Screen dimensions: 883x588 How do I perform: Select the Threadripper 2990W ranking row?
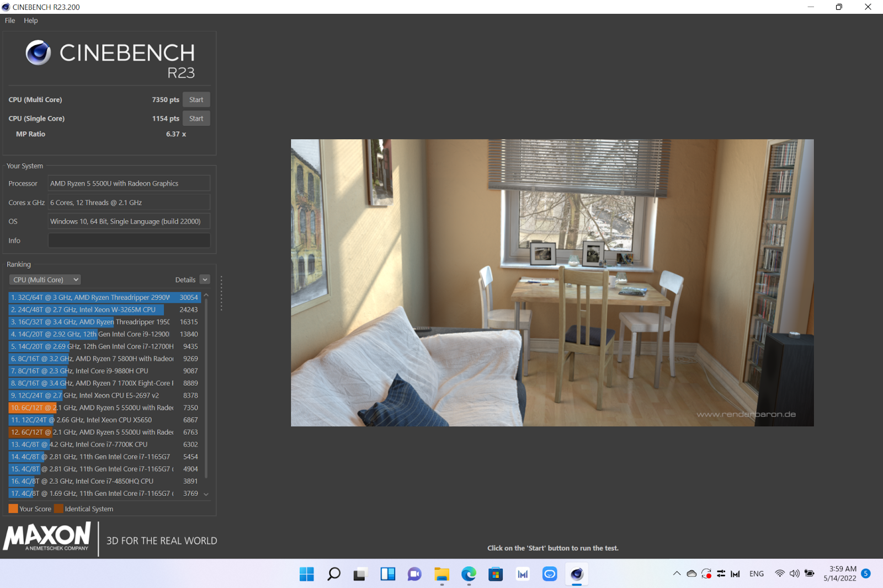pyautogui.click(x=104, y=297)
